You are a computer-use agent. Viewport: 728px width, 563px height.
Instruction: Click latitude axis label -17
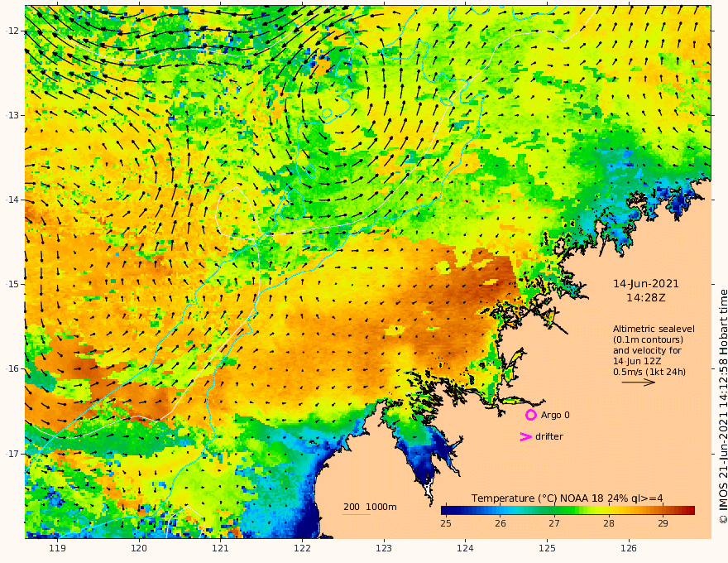(x=12, y=454)
